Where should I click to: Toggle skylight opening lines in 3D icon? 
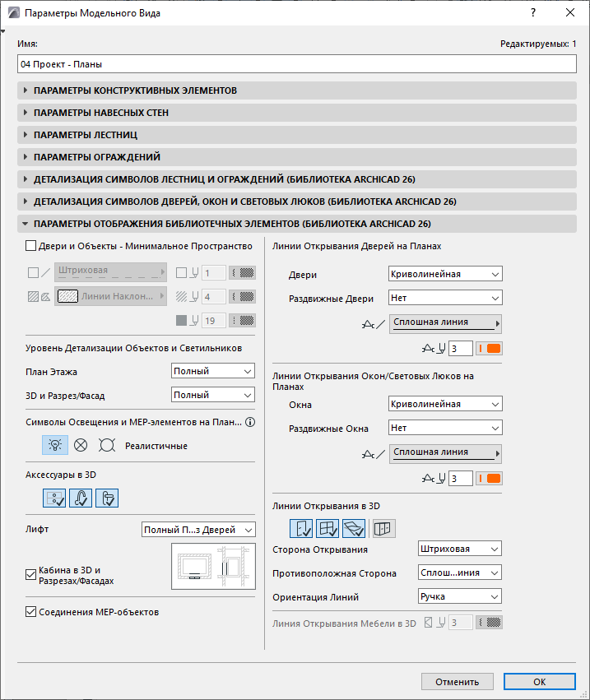pos(354,529)
